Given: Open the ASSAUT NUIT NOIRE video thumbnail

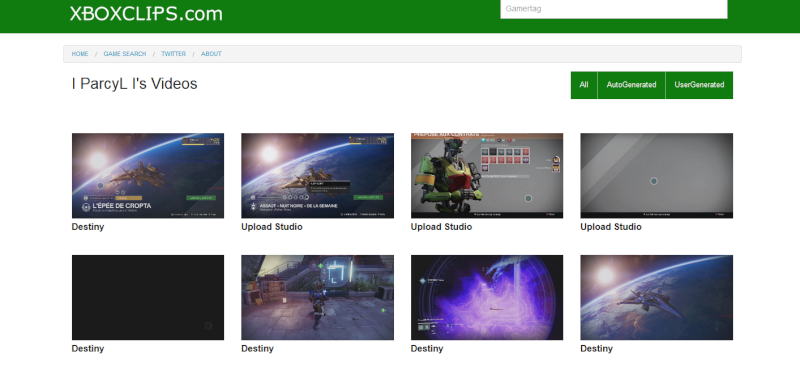Looking at the screenshot, I should coord(317,176).
